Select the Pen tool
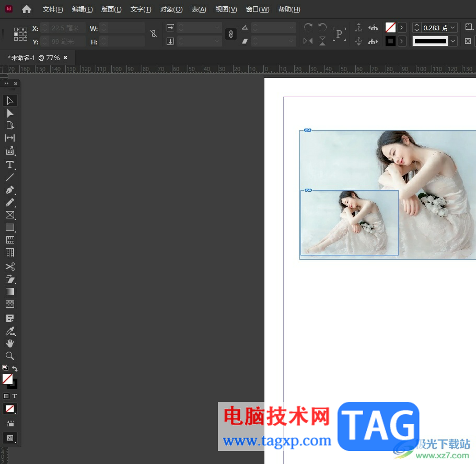476x464 pixels. click(x=9, y=190)
